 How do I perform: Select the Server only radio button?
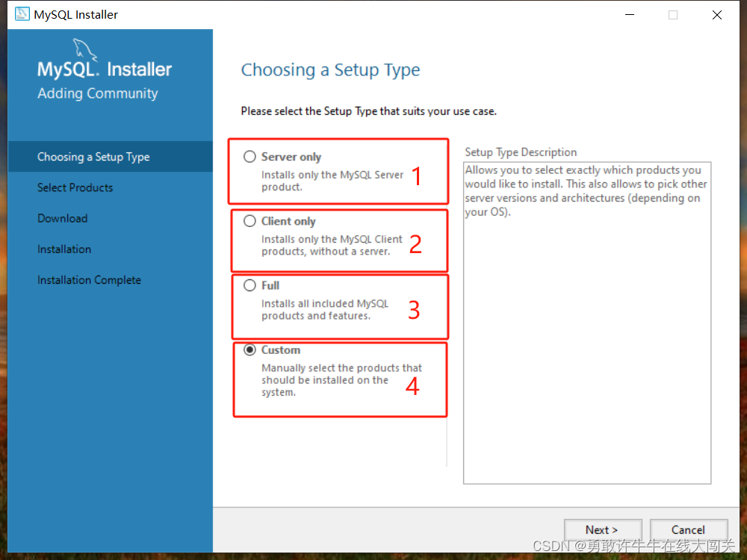249,157
